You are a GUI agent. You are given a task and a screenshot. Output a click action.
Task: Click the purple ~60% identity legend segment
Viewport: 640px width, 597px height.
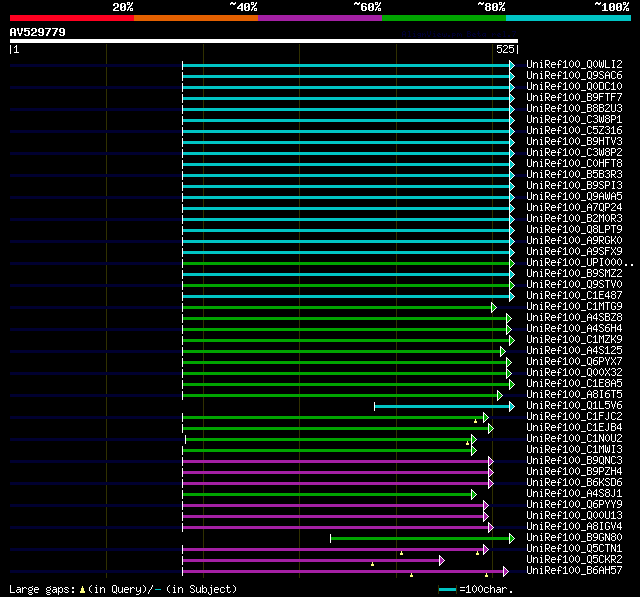click(x=320, y=18)
